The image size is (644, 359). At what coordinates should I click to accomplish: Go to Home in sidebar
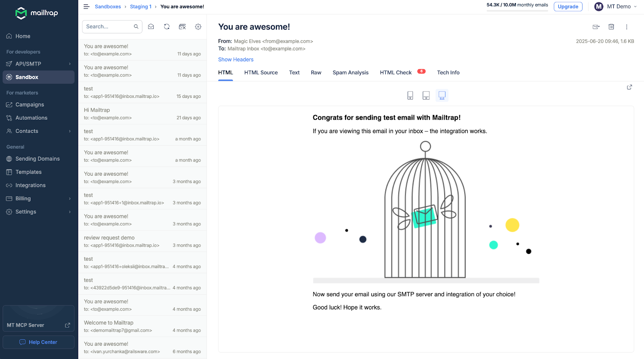coord(39,36)
